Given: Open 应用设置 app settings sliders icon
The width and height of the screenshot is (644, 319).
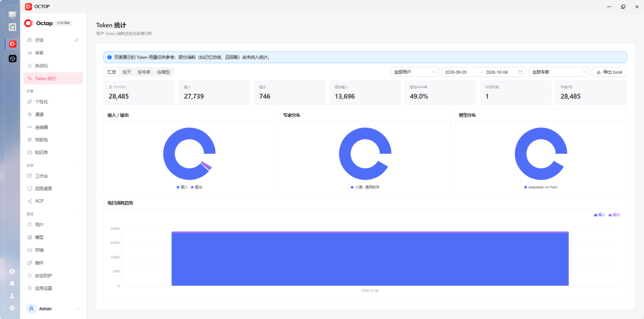Looking at the screenshot, I should point(29,288).
